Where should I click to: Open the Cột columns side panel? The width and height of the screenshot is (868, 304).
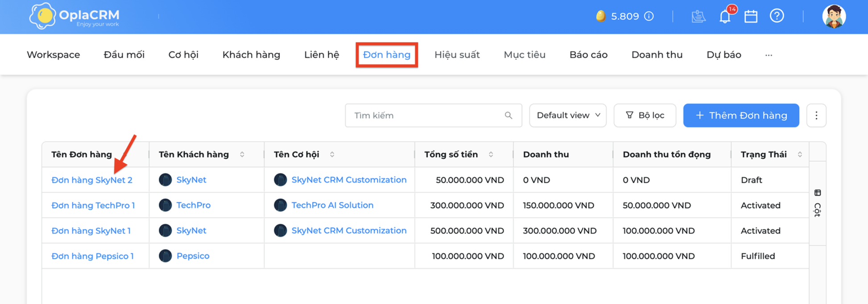pyautogui.click(x=817, y=203)
